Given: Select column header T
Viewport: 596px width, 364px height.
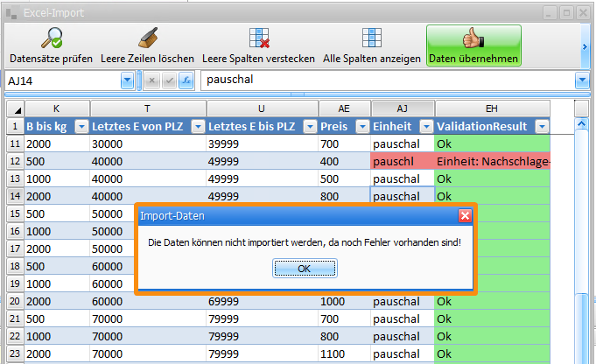Looking at the screenshot, I should click(148, 108).
